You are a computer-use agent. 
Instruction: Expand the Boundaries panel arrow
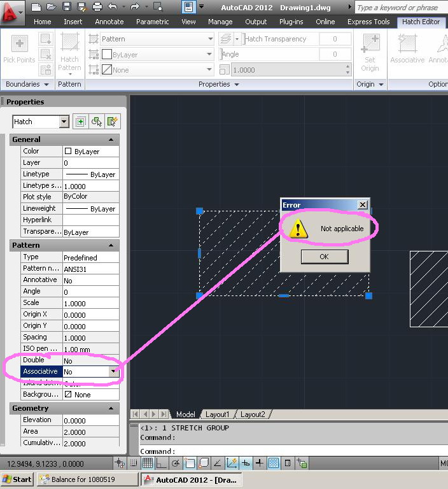(46, 84)
